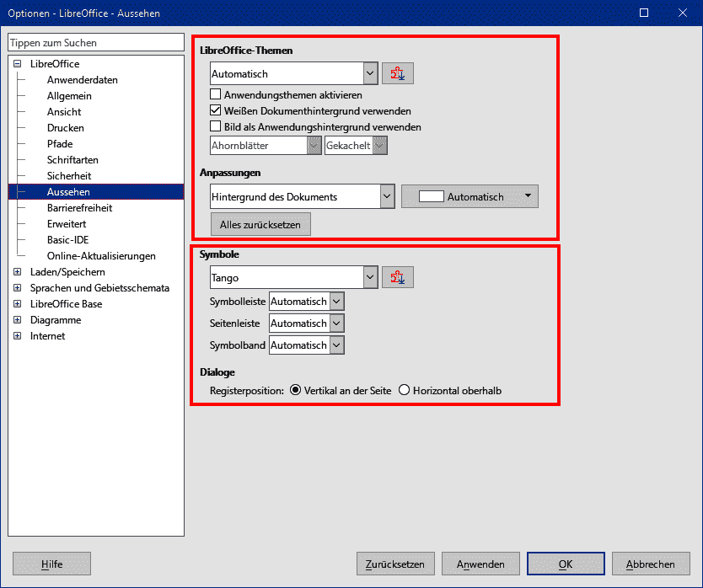
Task: Click the Alles zurücksetzen button
Action: click(260, 225)
